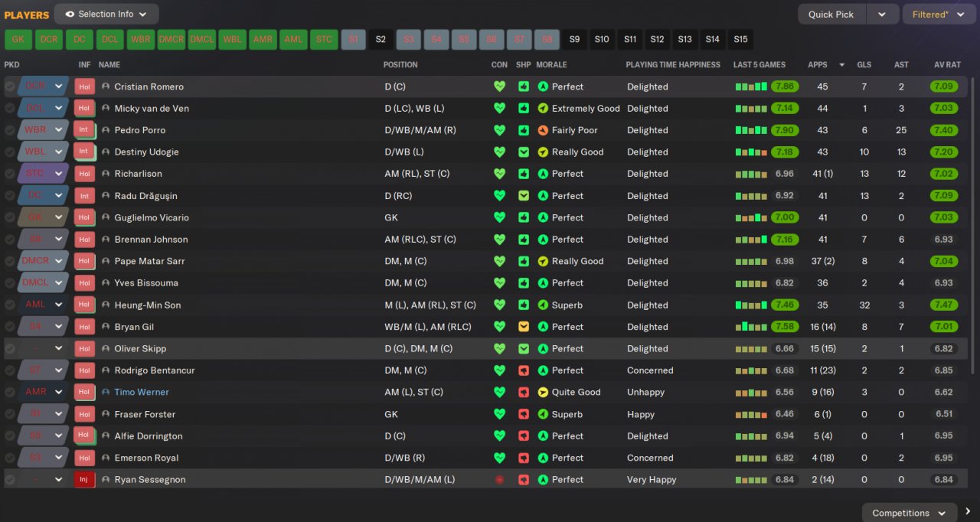
Task: Open Timo Werner's player profile link
Action: coord(142,392)
